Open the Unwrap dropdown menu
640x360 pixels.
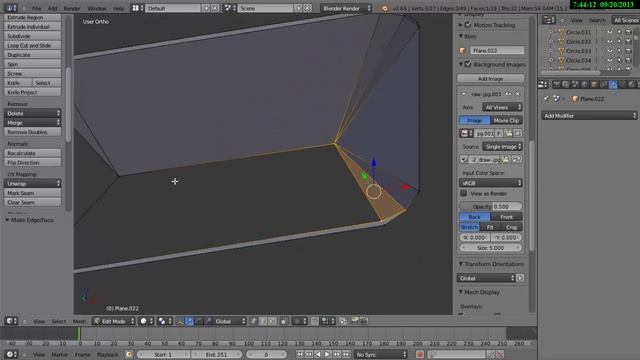pos(33,183)
